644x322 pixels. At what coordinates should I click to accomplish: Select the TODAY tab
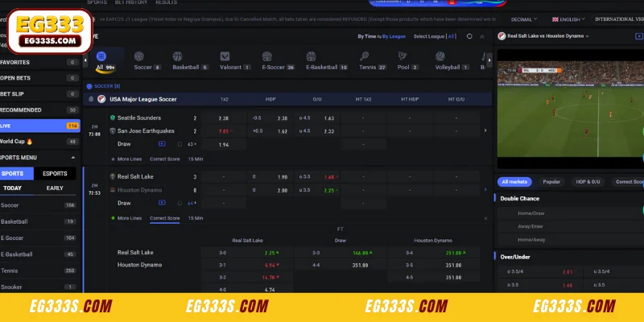pyautogui.click(x=12, y=188)
